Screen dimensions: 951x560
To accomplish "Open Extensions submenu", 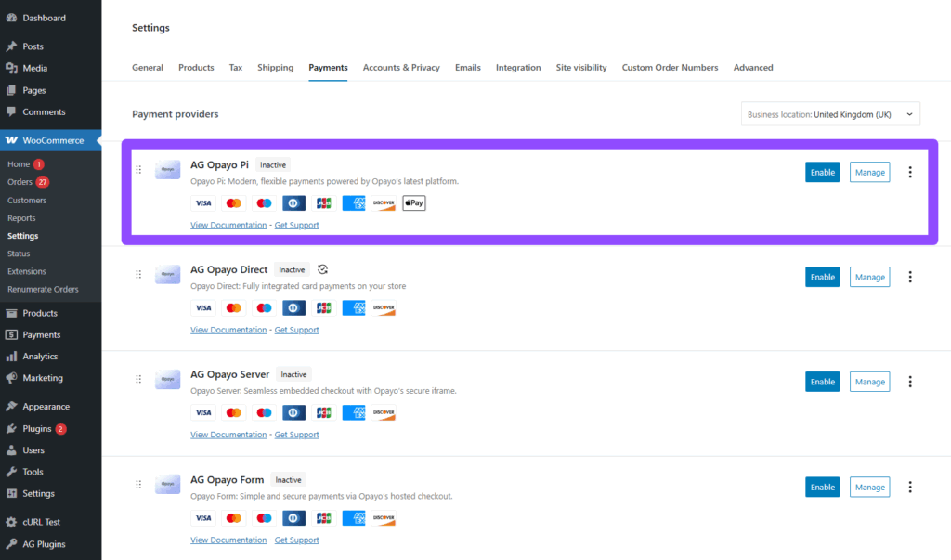I will pos(27,271).
